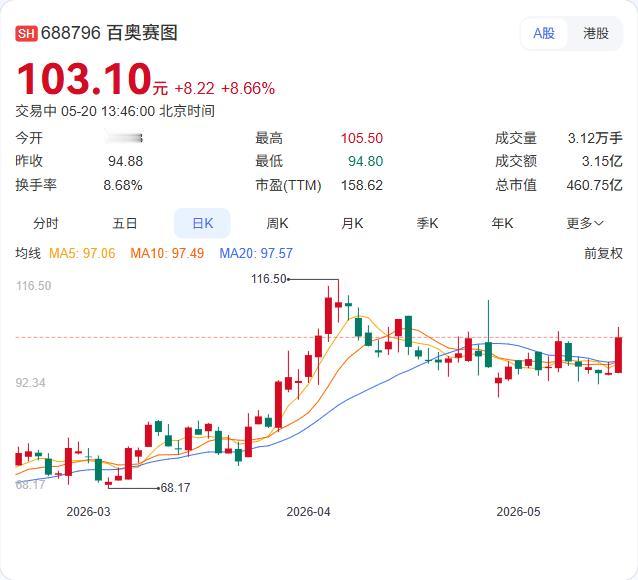This screenshot has width=638, height=580.
Task: Click the current price 103.10
Action: (x=84, y=79)
